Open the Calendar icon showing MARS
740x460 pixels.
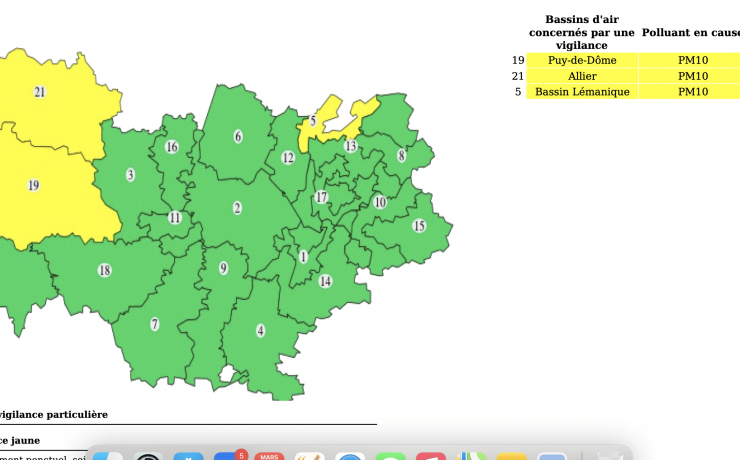click(x=269, y=458)
